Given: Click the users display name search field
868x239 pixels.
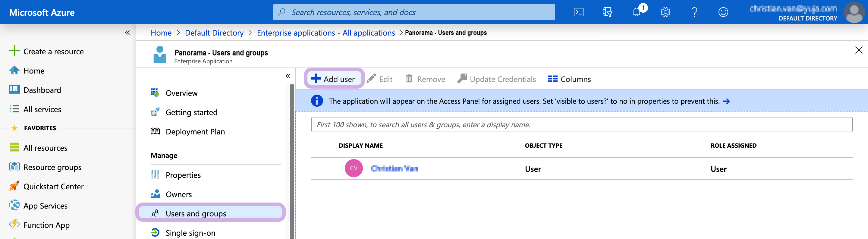Looking at the screenshot, I should pos(581,125).
